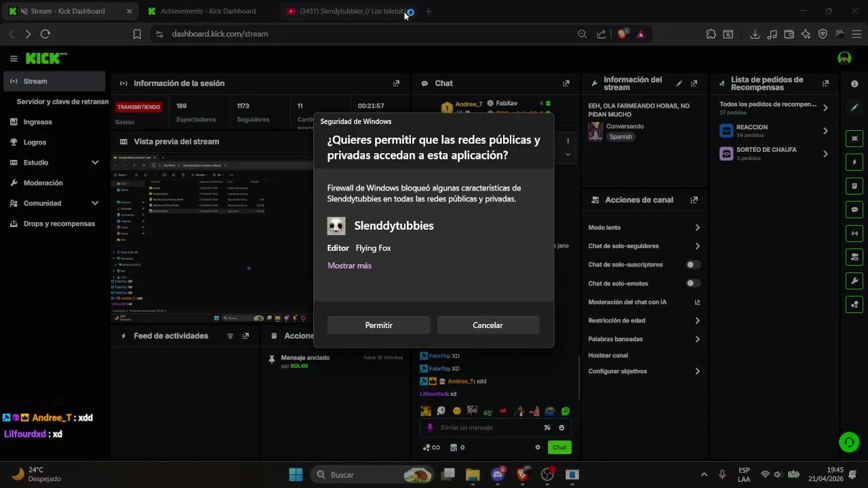Screen dimensions: 868x488
Task: Toggle Chat de solo-emotes
Action: [693, 283]
